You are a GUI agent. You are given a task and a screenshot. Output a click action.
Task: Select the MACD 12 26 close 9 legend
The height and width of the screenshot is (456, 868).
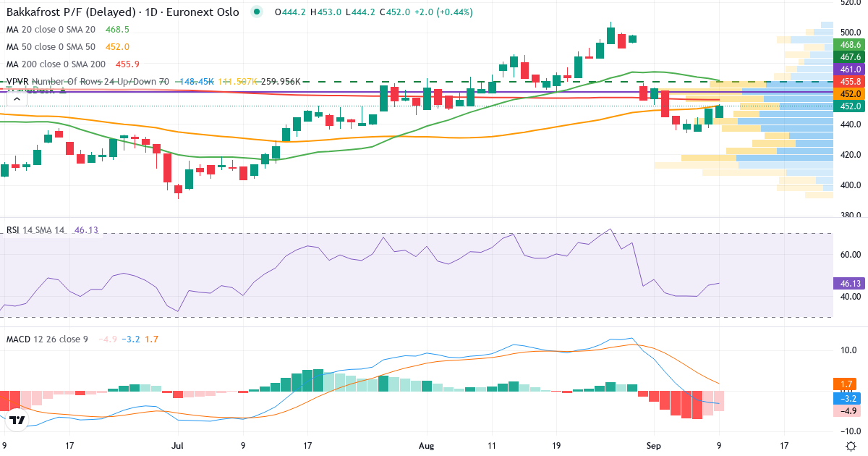click(47, 339)
